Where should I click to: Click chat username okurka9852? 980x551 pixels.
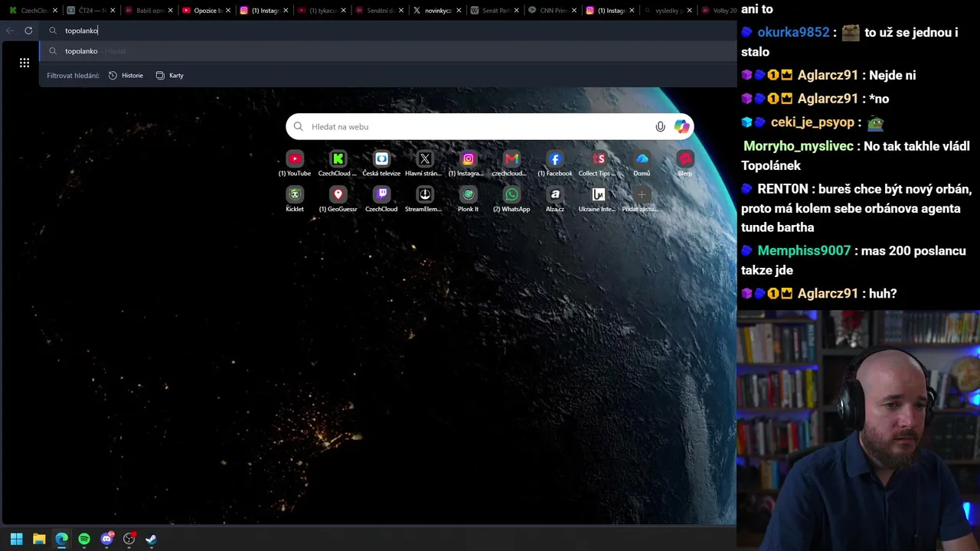tap(793, 32)
